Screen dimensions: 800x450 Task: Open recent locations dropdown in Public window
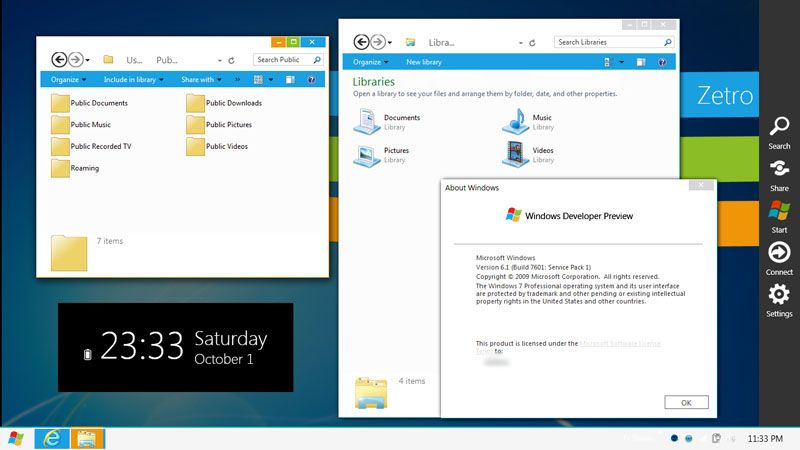[88, 60]
